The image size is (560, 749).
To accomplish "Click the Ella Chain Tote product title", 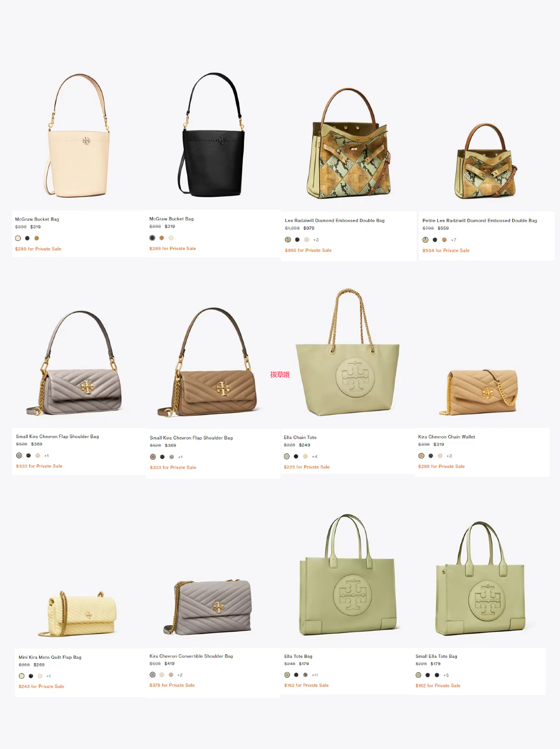I will [300, 438].
